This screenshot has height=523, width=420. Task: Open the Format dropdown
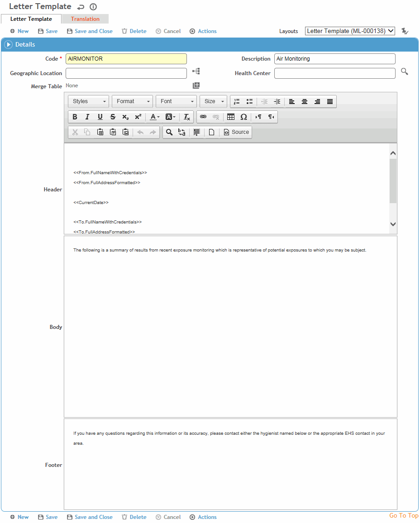pos(133,101)
